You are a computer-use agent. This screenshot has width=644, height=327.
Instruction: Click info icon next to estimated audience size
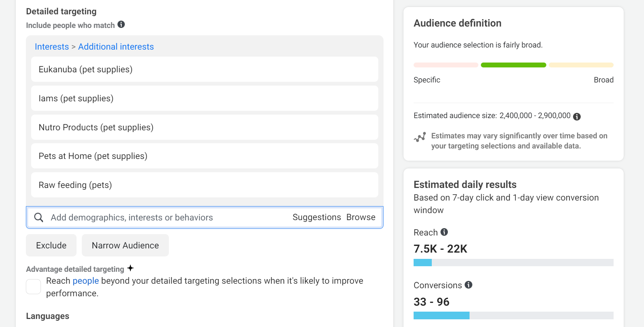coord(577,117)
